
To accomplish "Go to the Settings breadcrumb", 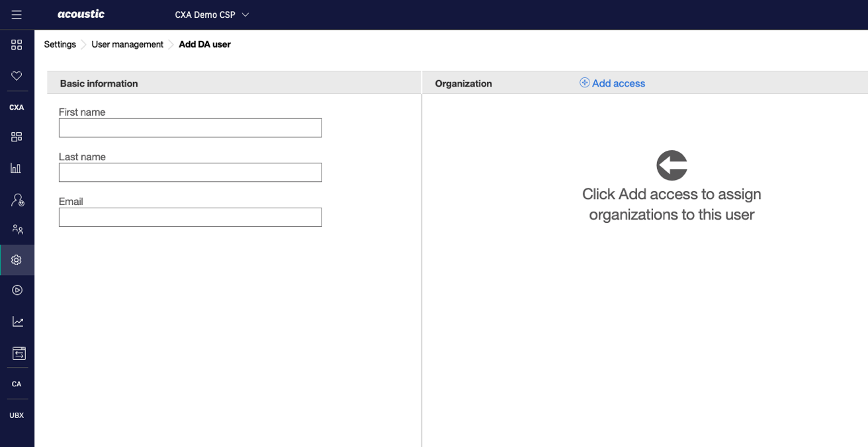I will pos(60,44).
